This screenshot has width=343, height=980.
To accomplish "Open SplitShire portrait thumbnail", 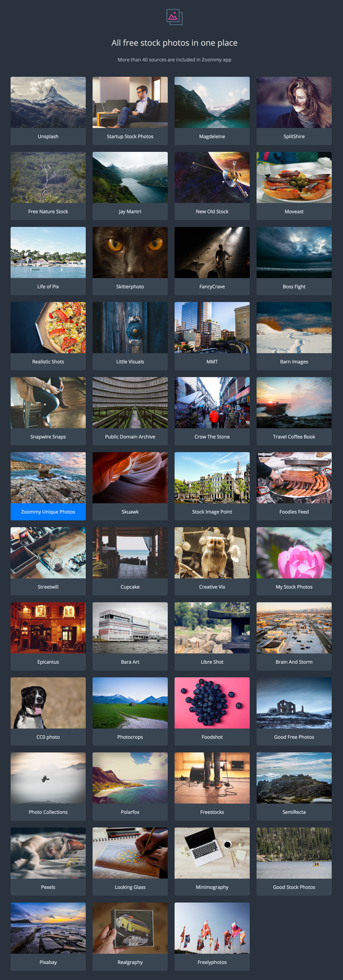I will (294, 102).
